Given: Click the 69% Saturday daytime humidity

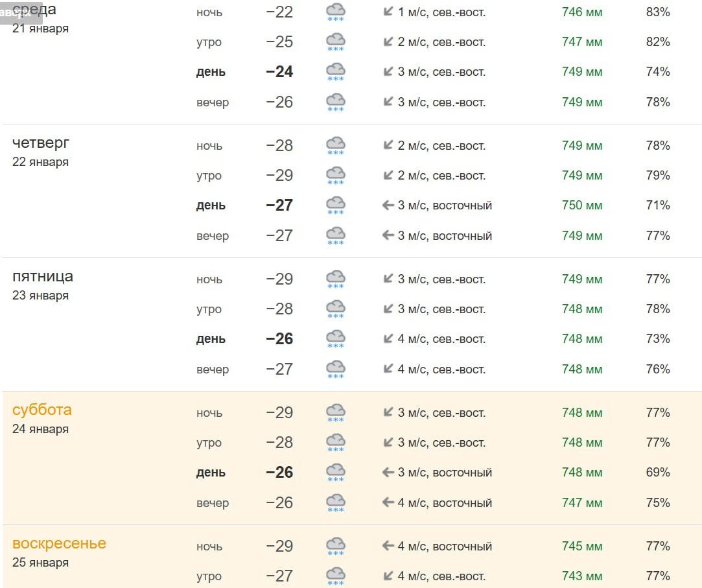Looking at the screenshot, I should [x=658, y=472].
